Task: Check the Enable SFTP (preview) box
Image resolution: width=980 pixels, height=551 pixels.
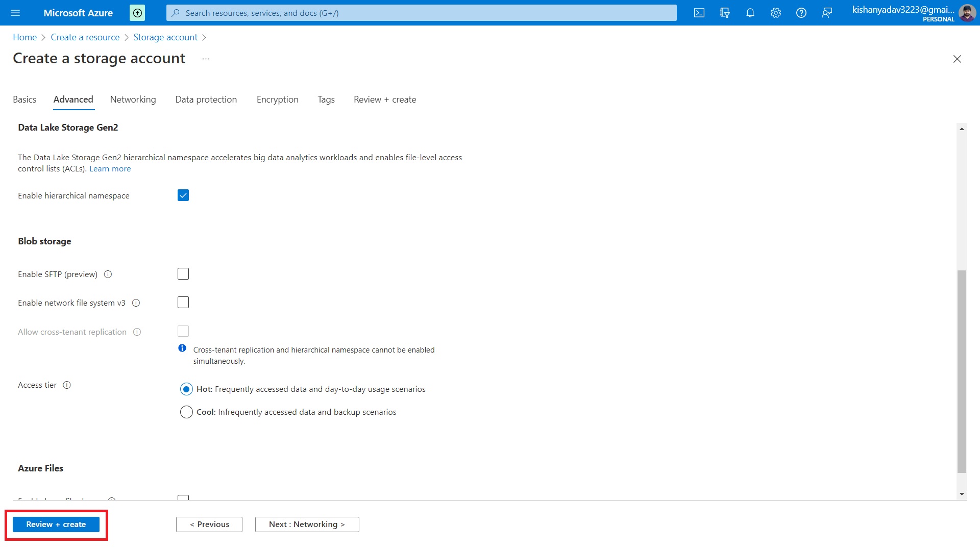Action: (183, 274)
